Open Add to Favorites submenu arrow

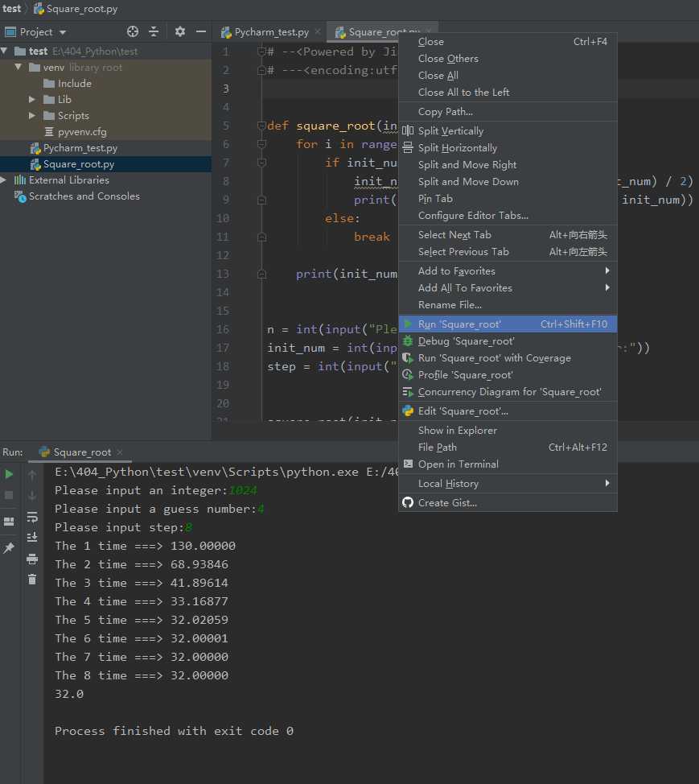coord(607,270)
